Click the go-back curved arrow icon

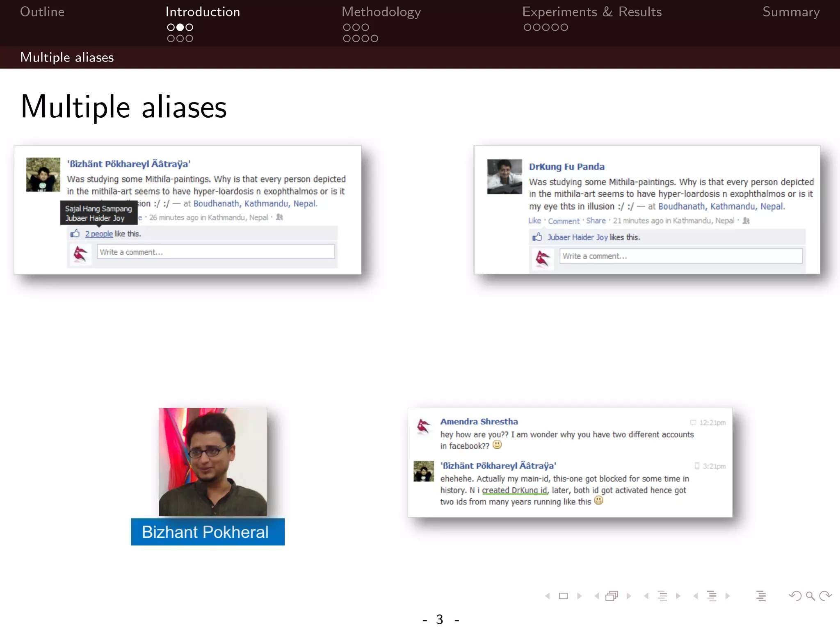point(795,596)
